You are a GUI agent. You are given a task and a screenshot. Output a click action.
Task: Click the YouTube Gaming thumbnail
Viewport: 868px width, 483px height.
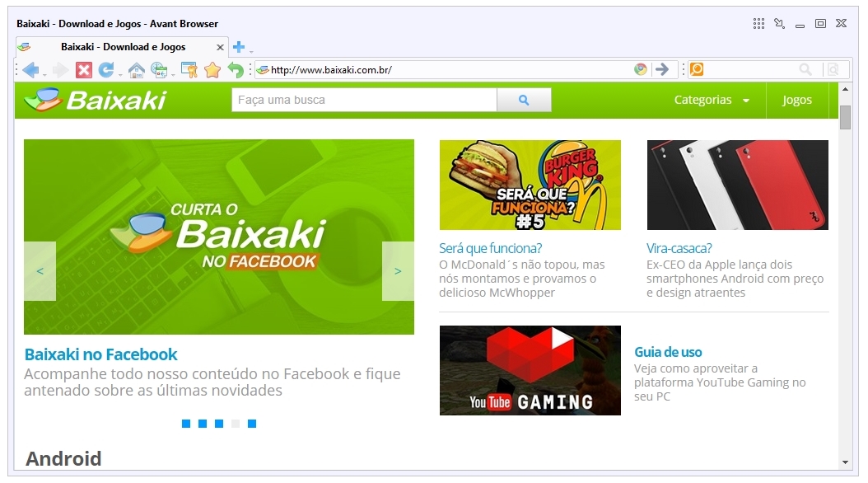[x=530, y=371]
